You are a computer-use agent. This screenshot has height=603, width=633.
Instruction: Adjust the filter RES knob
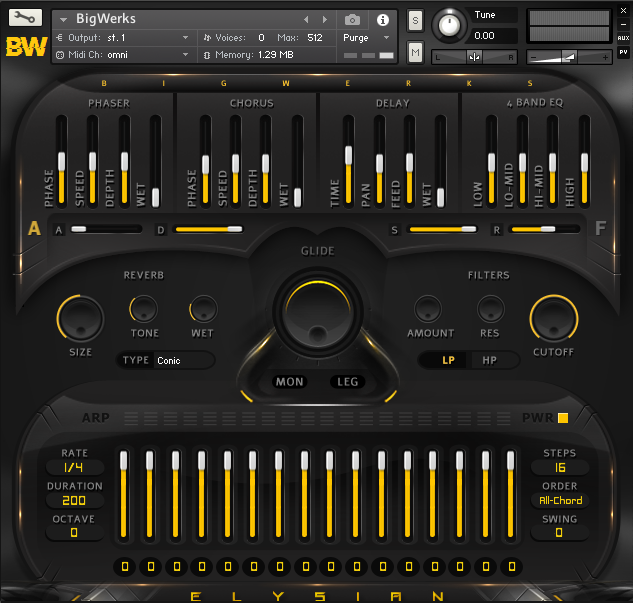pyautogui.click(x=490, y=308)
